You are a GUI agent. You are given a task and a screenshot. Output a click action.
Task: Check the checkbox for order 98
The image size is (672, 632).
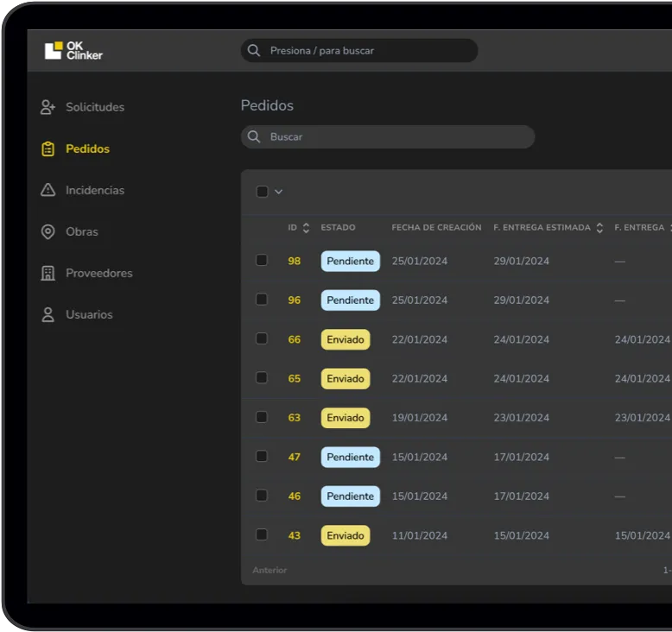262,260
